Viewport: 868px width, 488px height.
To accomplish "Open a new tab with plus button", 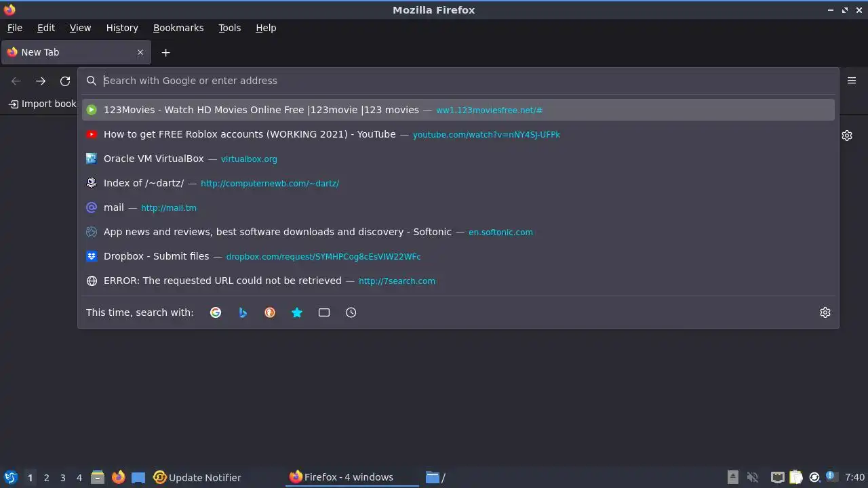I will point(165,52).
